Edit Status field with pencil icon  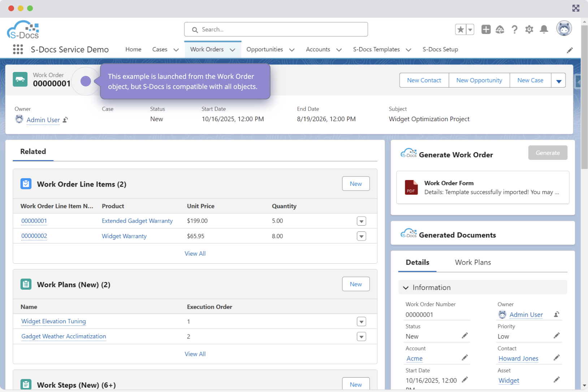(465, 336)
